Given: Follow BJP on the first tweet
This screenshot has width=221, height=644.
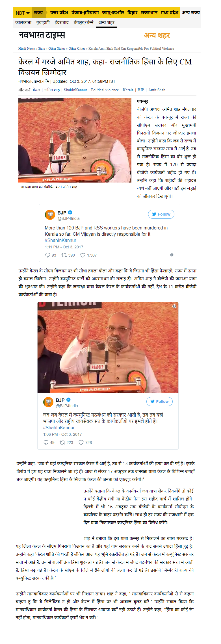Looking at the screenshot, I should click(x=161, y=214).
